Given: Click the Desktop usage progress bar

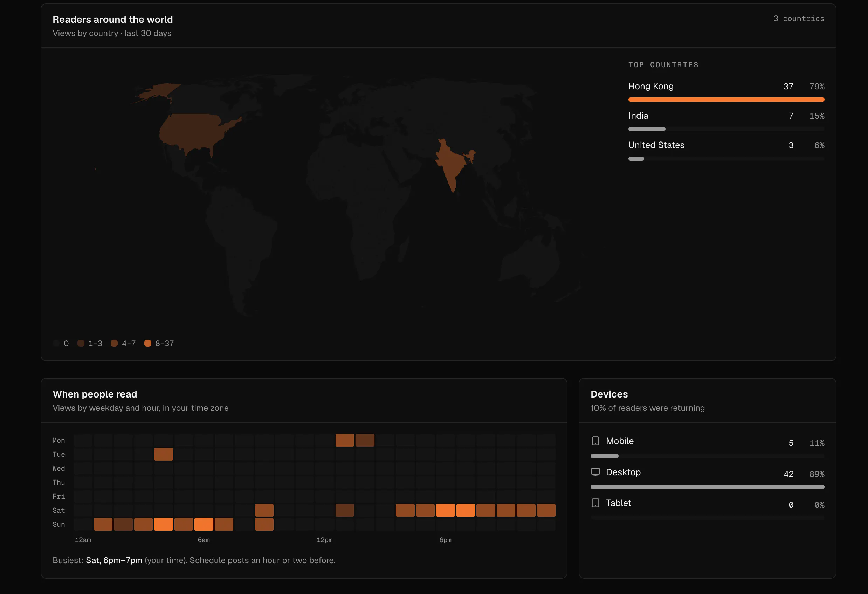Looking at the screenshot, I should (x=707, y=487).
